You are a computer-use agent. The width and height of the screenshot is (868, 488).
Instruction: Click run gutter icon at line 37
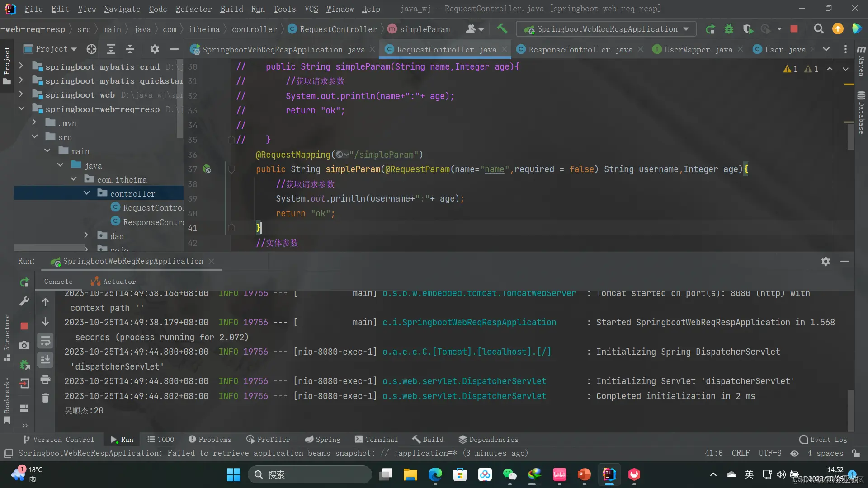(207, 169)
